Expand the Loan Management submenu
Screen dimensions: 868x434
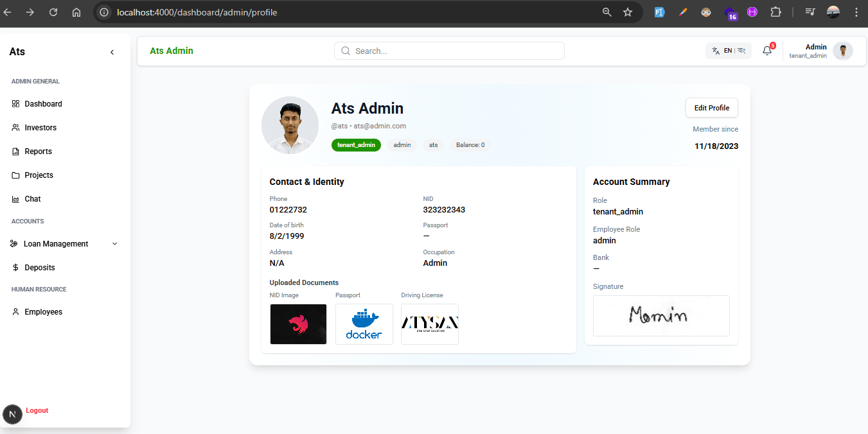click(115, 244)
